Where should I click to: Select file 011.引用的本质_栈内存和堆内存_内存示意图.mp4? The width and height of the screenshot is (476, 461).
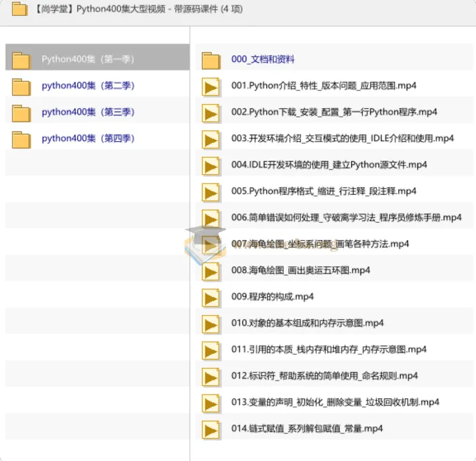329,350
